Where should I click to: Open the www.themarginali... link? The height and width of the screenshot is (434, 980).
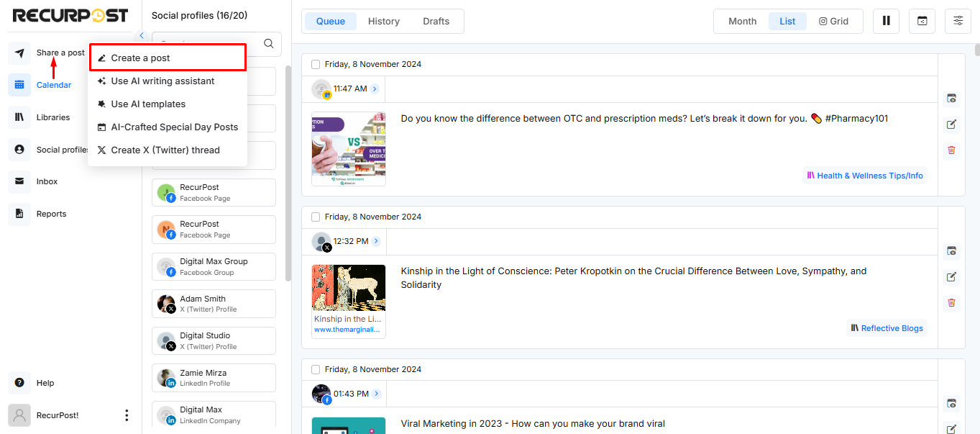(x=347, y=330)
